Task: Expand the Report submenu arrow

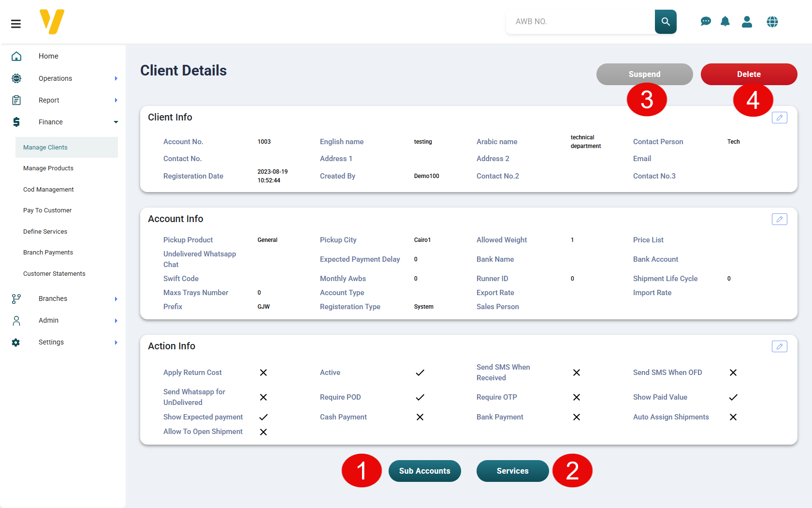Action: point(116,100)
